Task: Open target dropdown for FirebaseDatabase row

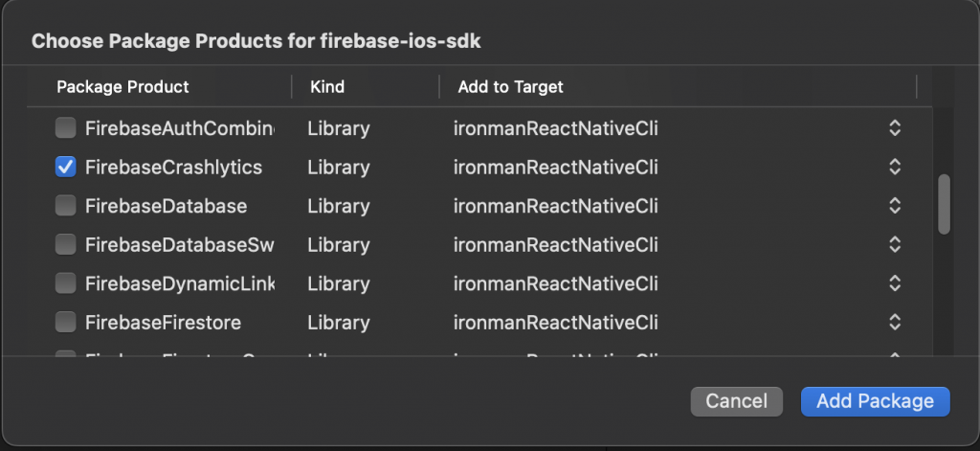Action: click(x=894, y=206)
